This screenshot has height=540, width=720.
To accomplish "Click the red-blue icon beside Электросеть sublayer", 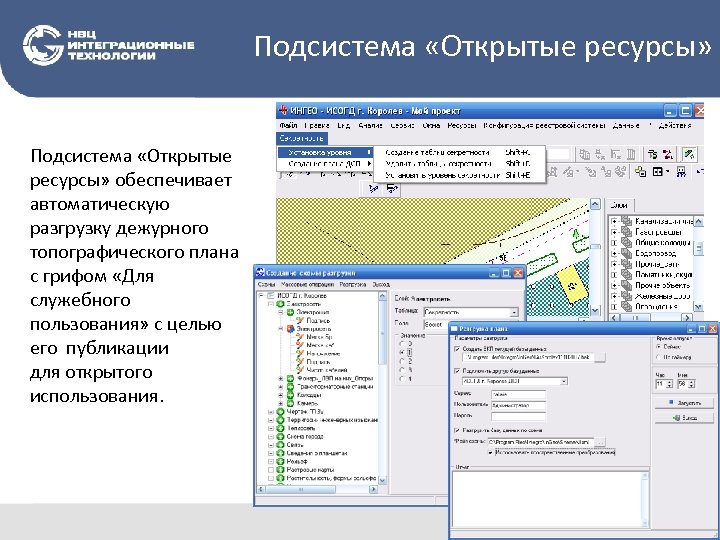I will (290, 329).
